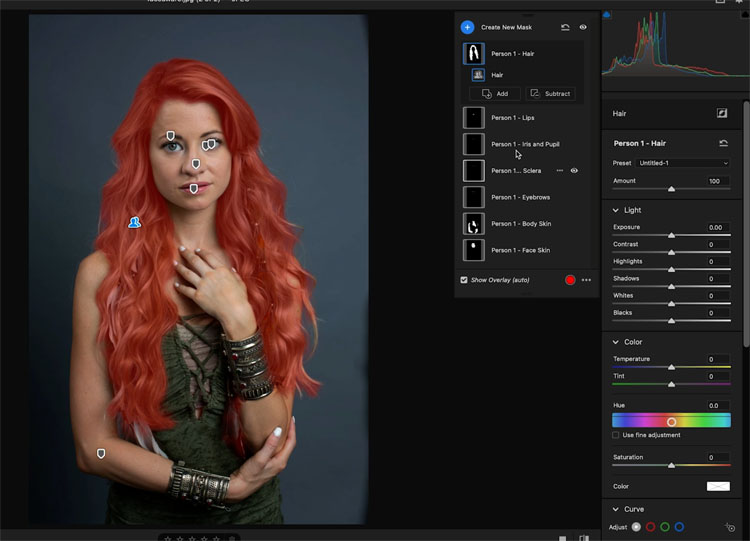Click the Tint slider handle
750x541 pixels.
pyautogui.click(x=672, y=385)
